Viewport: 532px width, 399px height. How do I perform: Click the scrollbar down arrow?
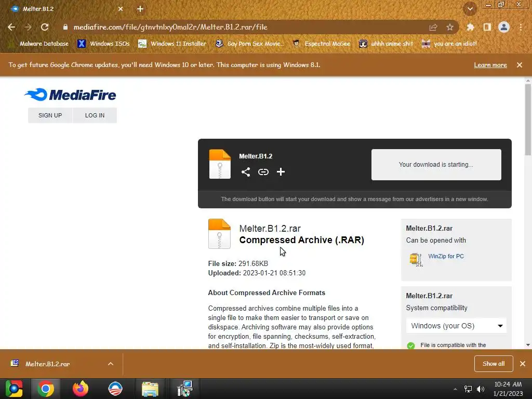point(528,345)
